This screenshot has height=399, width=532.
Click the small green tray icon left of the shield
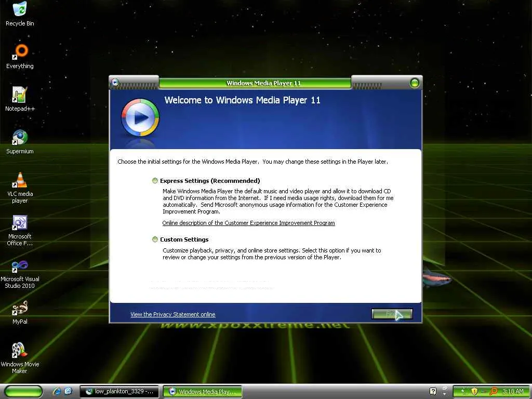(x=463, y=392)
